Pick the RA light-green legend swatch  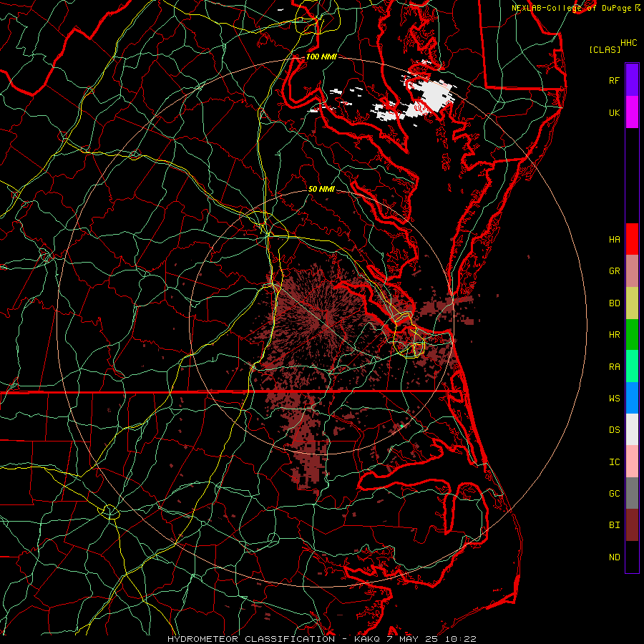coord(632,366)
